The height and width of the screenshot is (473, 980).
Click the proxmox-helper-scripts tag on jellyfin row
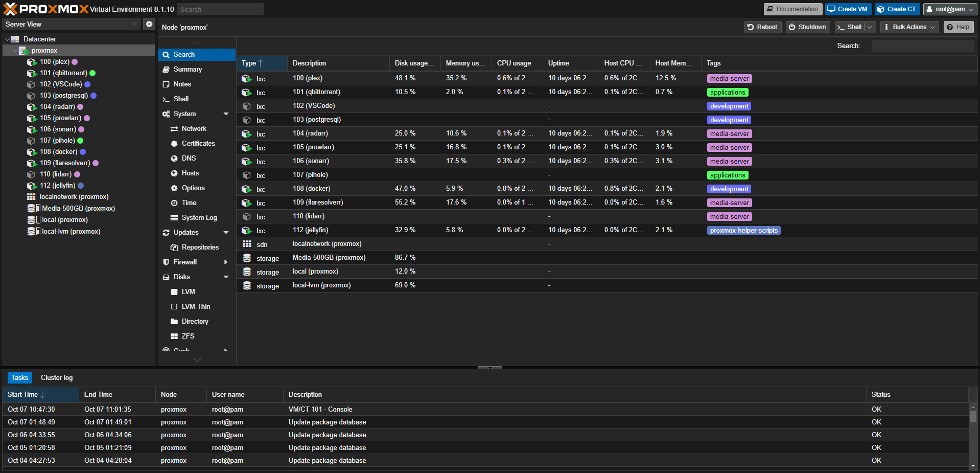743,231
